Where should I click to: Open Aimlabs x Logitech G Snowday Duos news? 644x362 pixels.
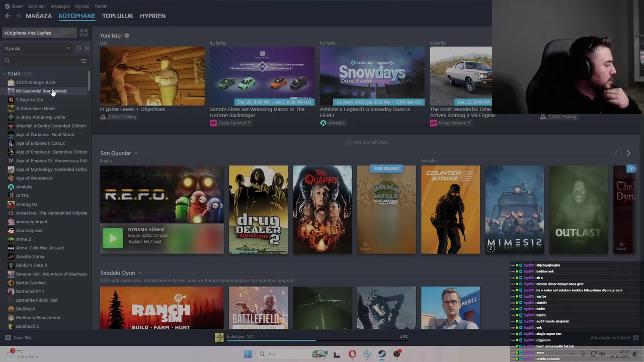[x=372, y=76]
